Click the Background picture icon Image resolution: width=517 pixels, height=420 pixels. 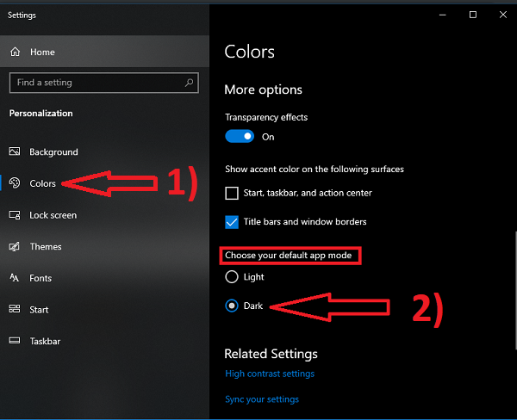15,151
